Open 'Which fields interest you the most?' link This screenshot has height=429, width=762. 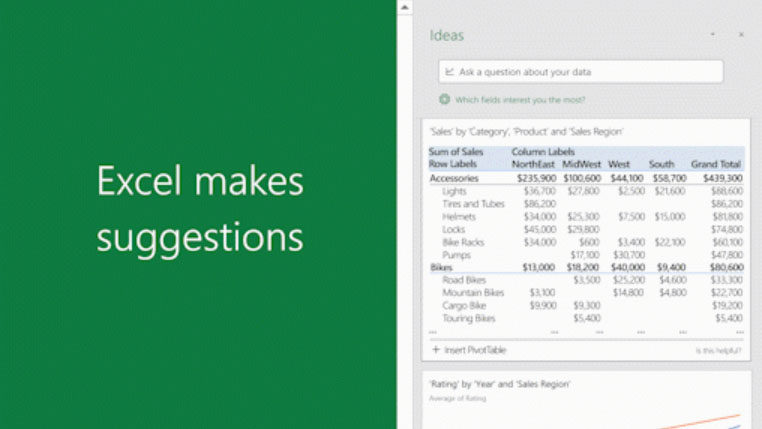(520, 100)
